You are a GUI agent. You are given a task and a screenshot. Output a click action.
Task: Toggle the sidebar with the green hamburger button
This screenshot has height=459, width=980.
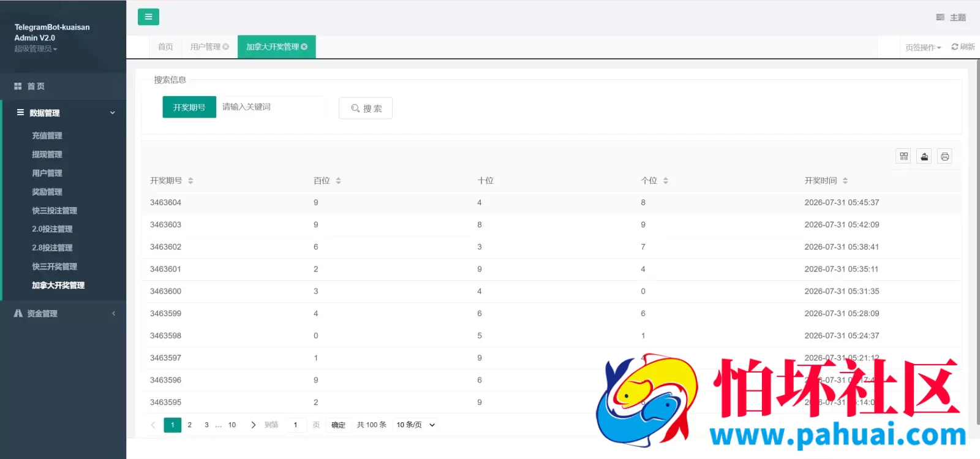pyautogui.click(x=148, y=17)
